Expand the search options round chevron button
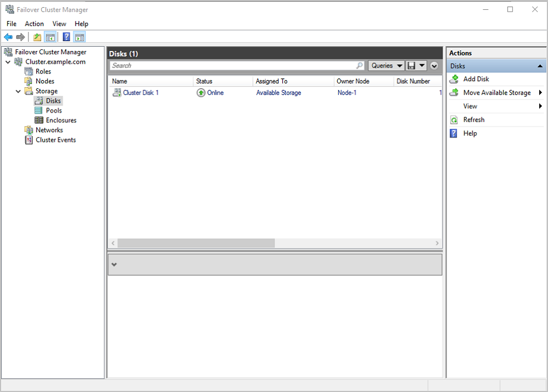This screenshot has width=548, height=392. click(434, 65)
